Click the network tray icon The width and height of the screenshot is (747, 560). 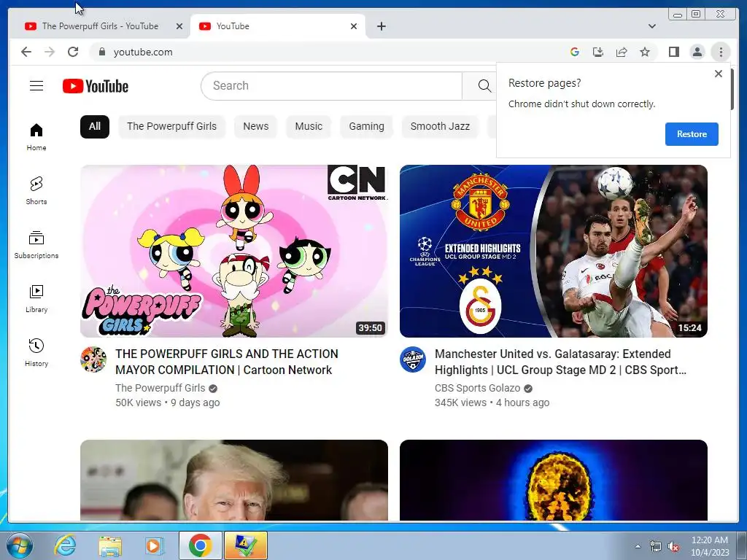[656, 546]
